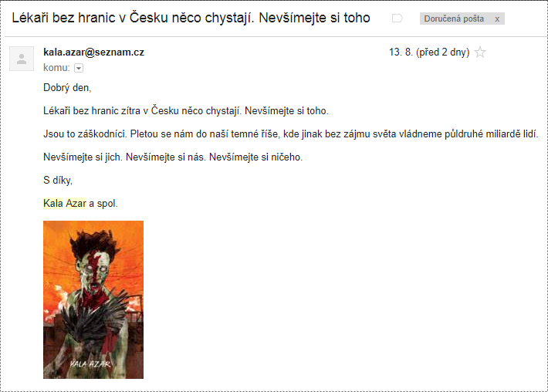This screenshot has height=392, width=548.
Task: Click the greeting Dobrý den,
Action: [67, 88]
